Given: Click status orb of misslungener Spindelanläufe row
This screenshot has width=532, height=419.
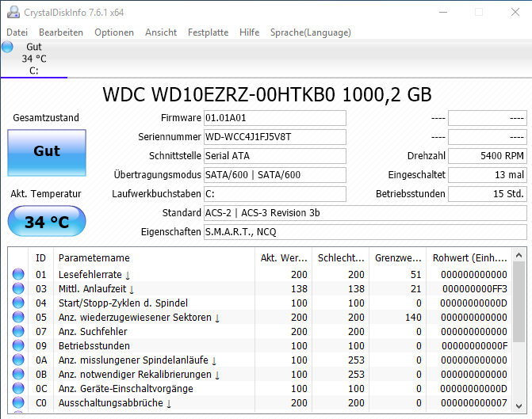Looking at the screenshot, I should coord(18,360).
